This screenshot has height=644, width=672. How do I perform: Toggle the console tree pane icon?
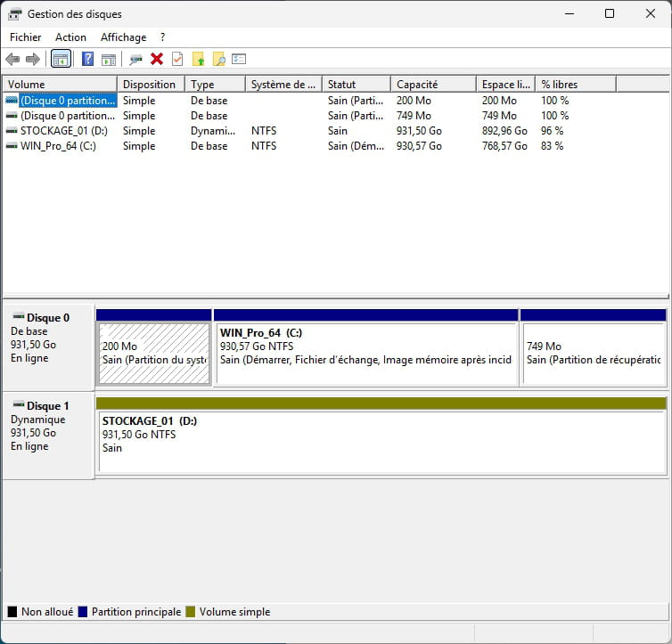[61, 60]
